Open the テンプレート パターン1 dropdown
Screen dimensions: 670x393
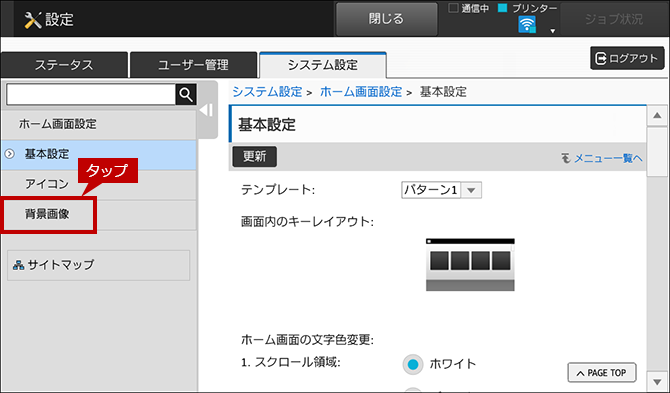point(441,190)
